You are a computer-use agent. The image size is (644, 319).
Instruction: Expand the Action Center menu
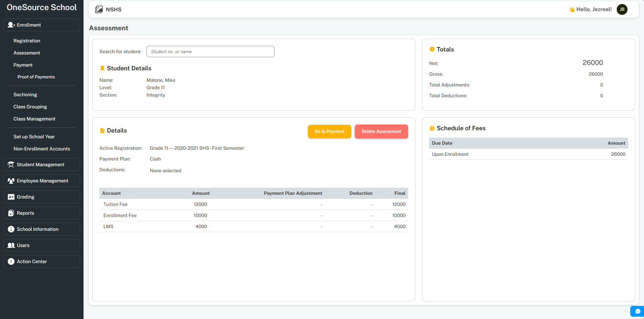[42, 261]
